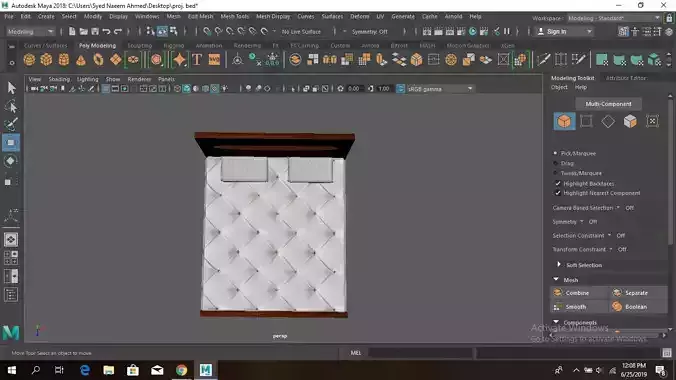The width and height of the screenshot is (676, 380).
Task: Click the Save Scene icon
Action: point(95,31)
